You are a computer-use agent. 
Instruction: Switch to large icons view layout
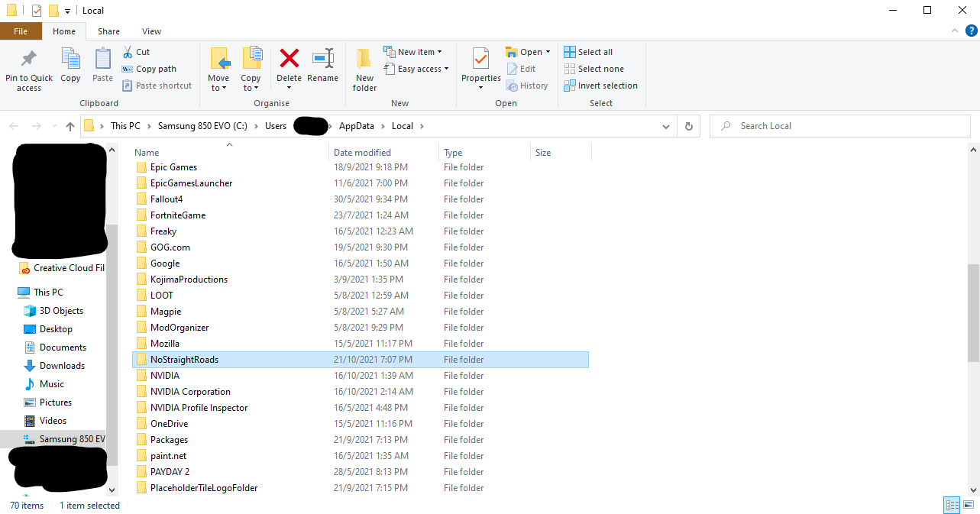click(969, 505)
